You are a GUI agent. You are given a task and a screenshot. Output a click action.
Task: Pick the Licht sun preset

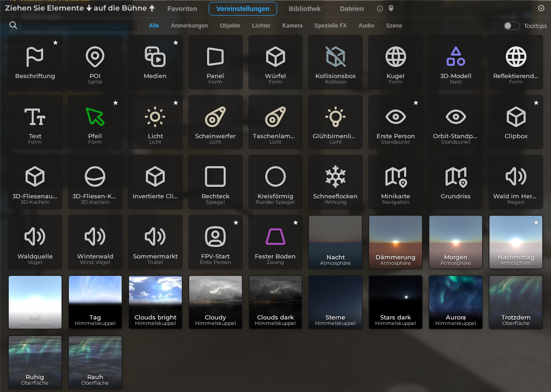pyautogui.click(x=155, y=122)
